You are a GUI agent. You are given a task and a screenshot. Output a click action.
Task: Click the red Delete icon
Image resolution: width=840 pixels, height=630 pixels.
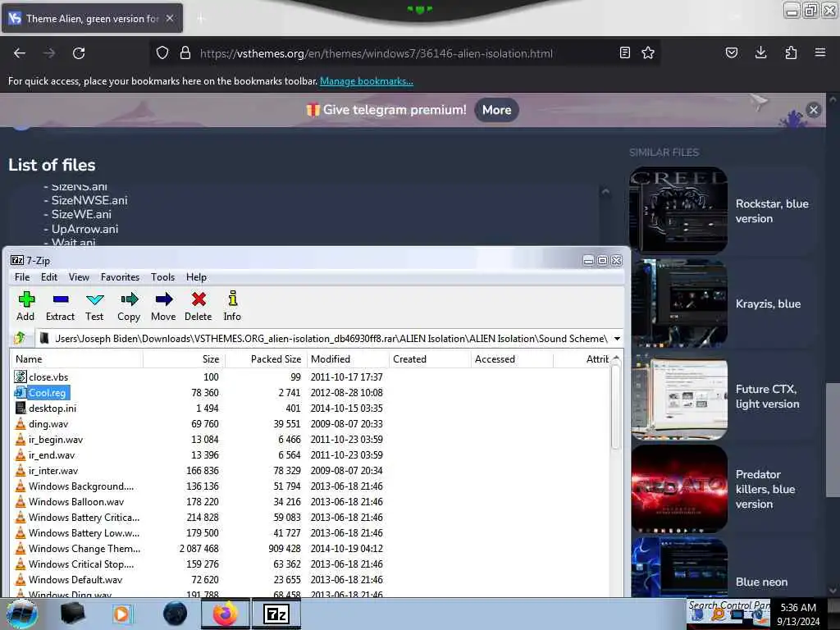[x=199, y=307]
